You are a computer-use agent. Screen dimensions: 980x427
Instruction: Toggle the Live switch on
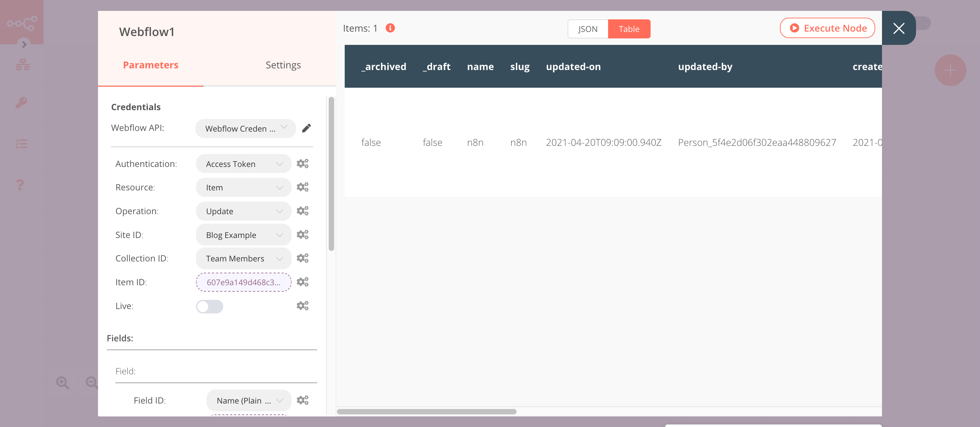[x=209, y=306]
